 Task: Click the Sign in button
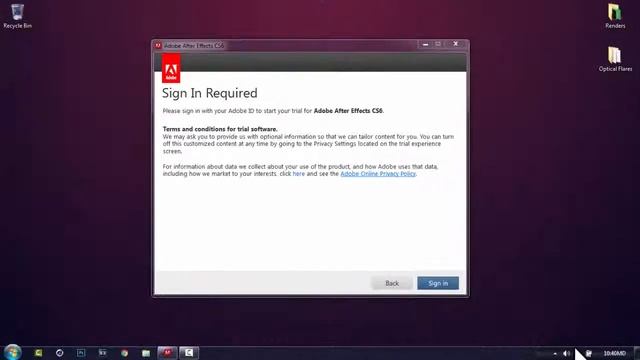point(438,283)
